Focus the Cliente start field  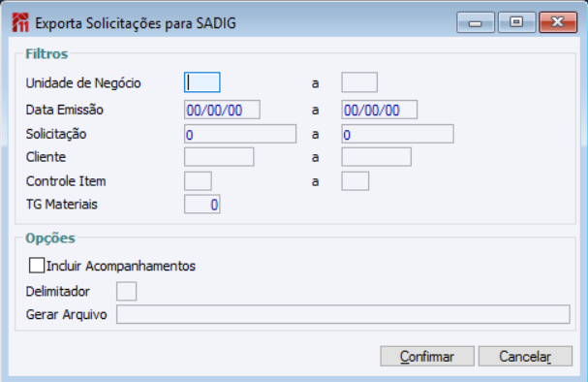point(219,157)
